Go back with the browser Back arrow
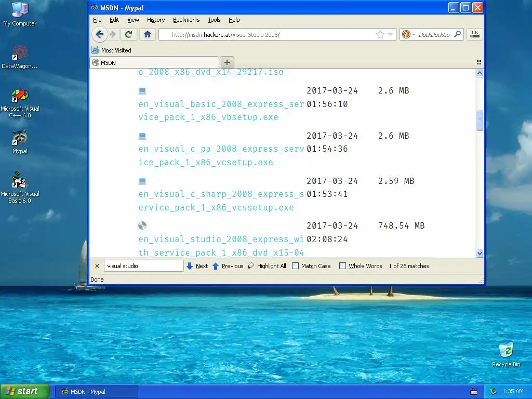The height and width of the screenshot is (399, 532). point(99,34)
